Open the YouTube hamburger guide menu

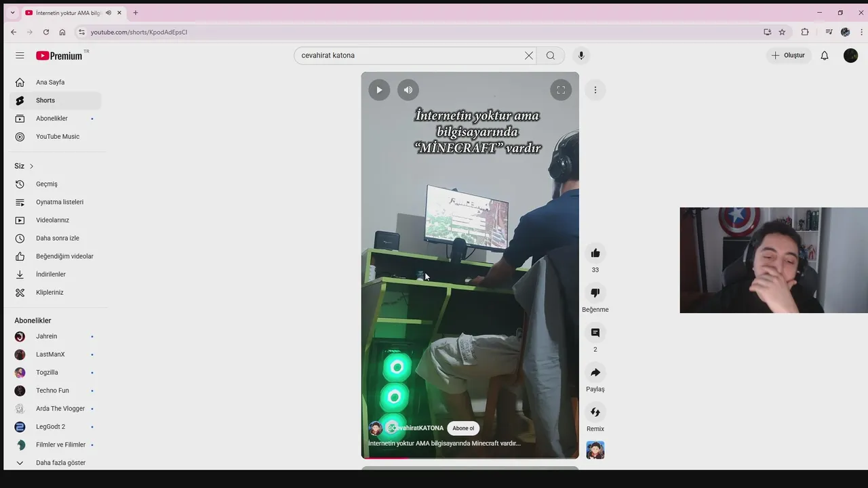(x=20, y=56)
